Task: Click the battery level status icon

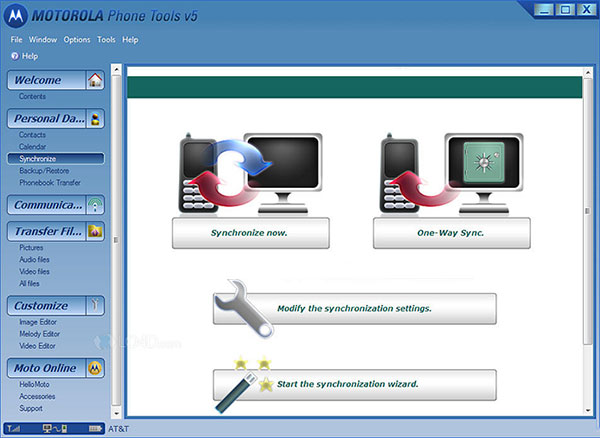Action: click(95, 429)
